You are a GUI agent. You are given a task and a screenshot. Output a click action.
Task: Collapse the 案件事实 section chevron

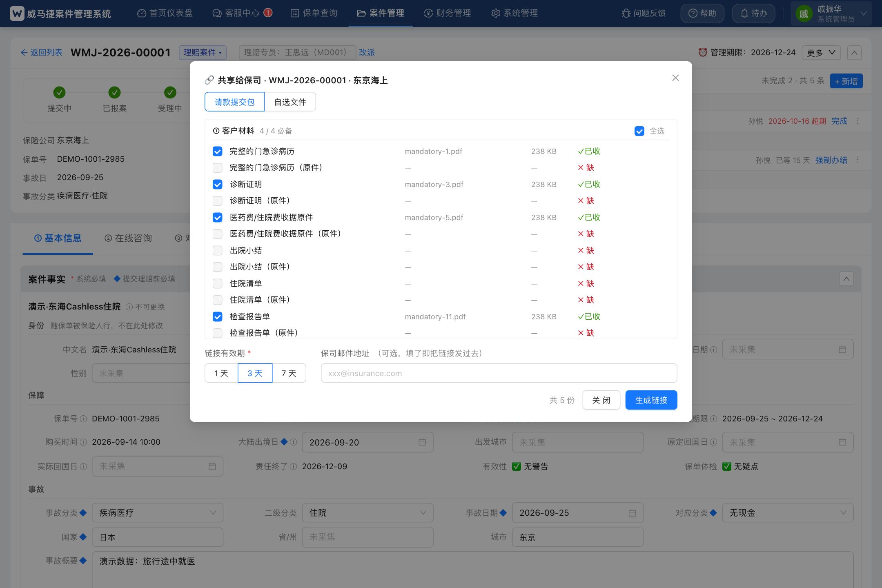tap(846, 279)
